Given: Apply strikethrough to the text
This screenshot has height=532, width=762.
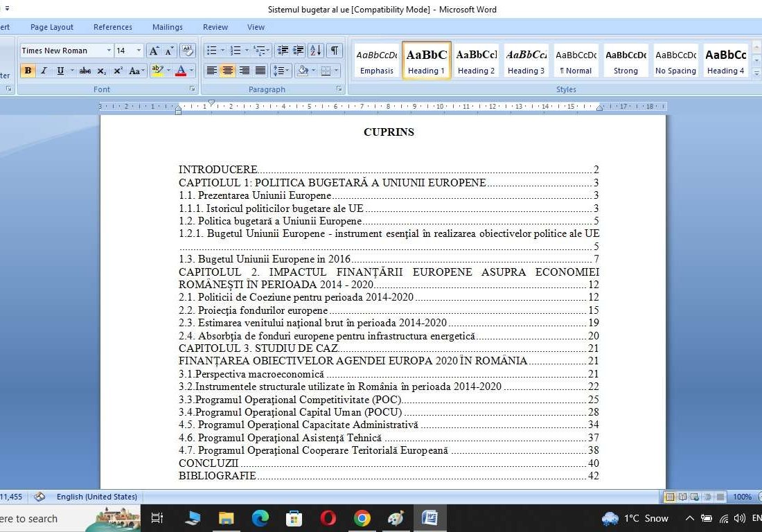Looking at the screenshot, I should (85, 71).
